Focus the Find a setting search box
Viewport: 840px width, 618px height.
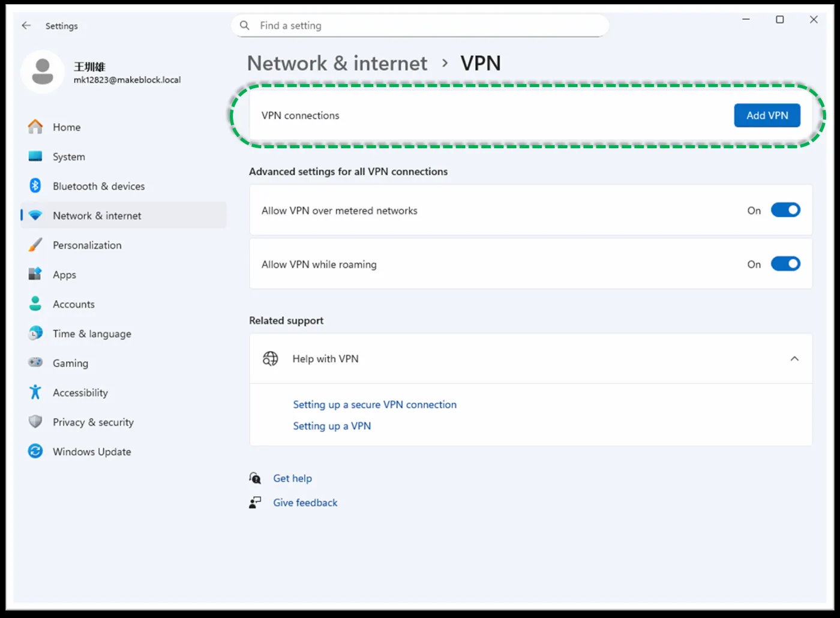point(420,25)
